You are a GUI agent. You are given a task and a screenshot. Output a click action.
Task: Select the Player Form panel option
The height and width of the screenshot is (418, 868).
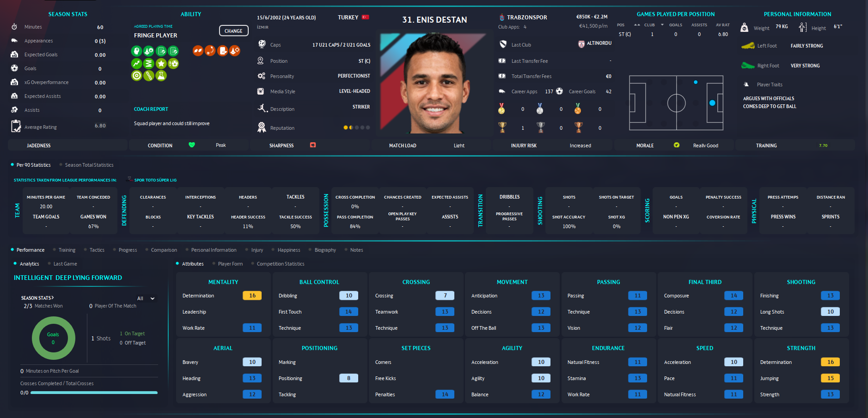point(227,264)
